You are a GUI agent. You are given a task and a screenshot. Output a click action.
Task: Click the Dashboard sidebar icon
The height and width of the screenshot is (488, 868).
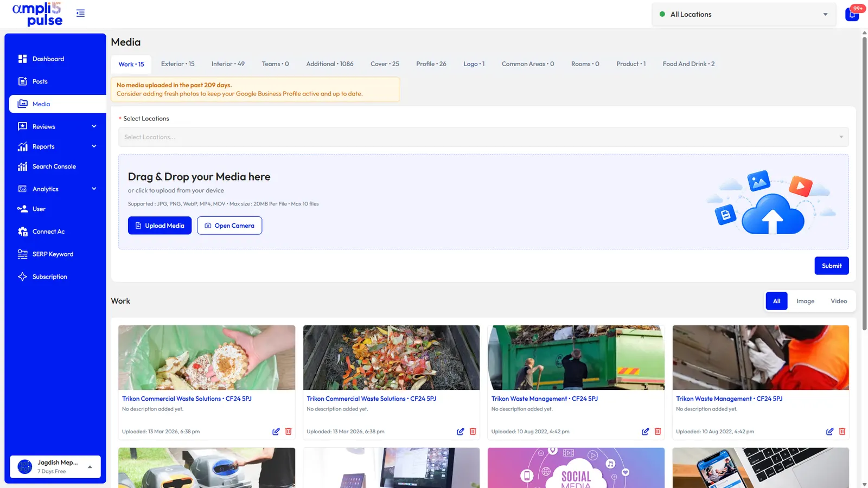22,59
